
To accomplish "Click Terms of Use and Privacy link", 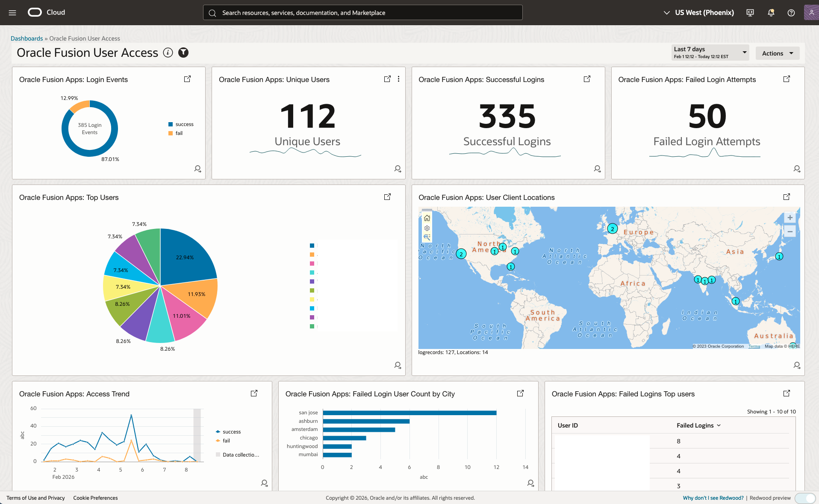I will 36,498.
